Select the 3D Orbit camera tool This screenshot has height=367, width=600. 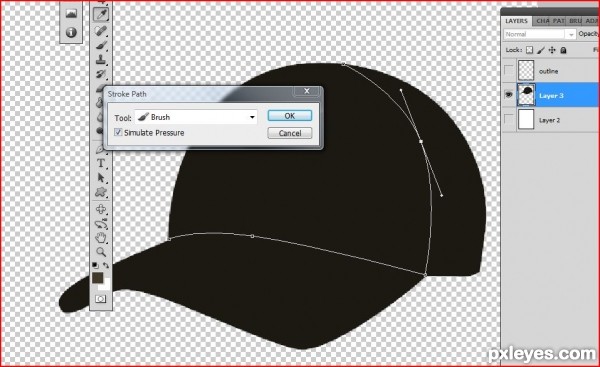pyautogui.click(x=101, y=224)
